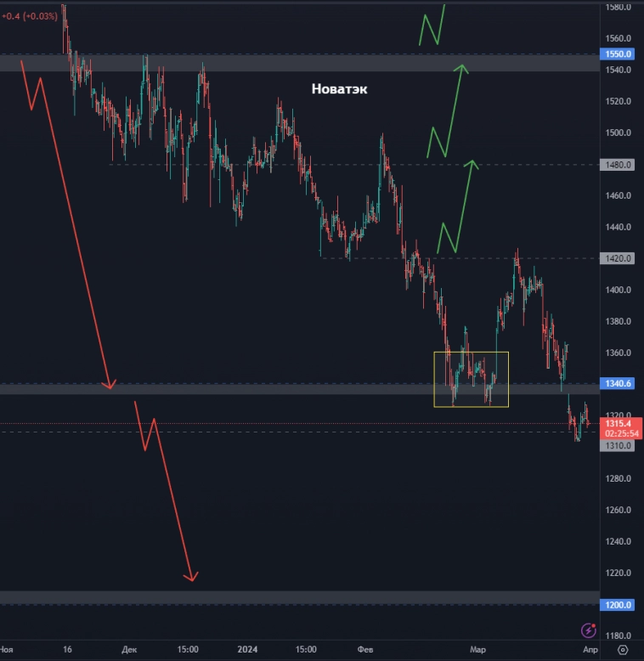This screenshot has width=644, height=661.
Task: Select the 1550.0 price level label
Action: pyautogui.click(x=618, y=54)
